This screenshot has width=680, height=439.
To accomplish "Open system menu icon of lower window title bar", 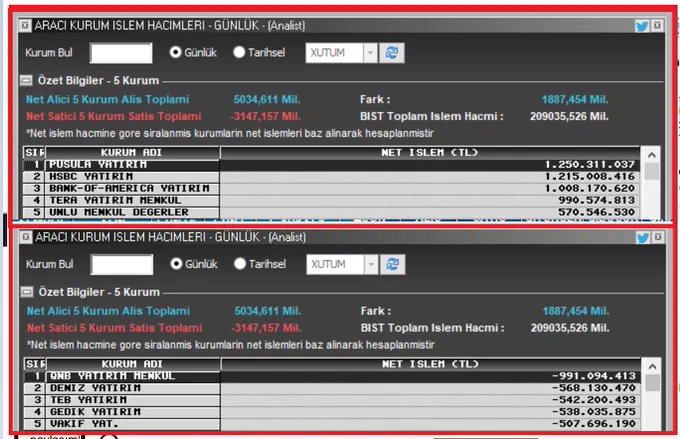I will 26,237.
